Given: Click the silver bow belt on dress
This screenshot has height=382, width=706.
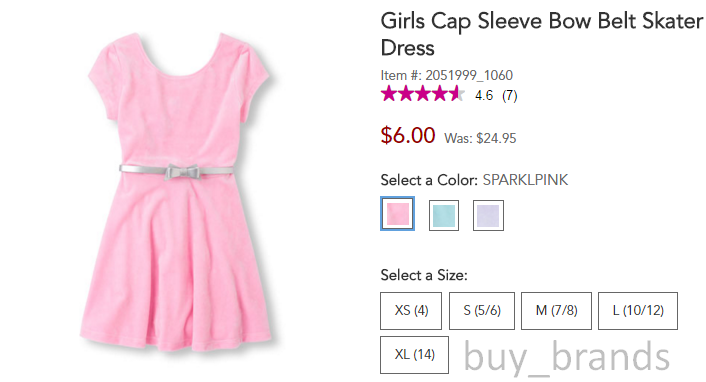Looking at the screenshot, I should coord(176,171).
